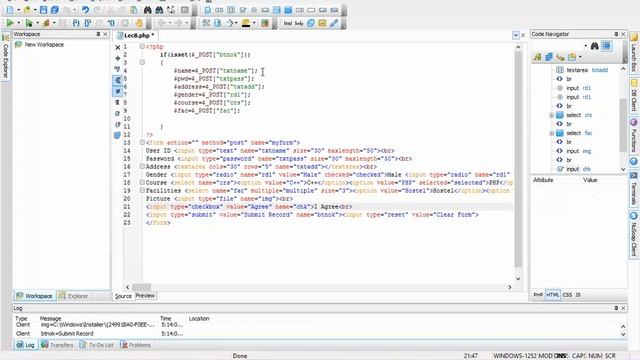The image size is (640, 360).
Task: Switch to the Preview tab
Action: pyautogui.click(x=145, y=296)
